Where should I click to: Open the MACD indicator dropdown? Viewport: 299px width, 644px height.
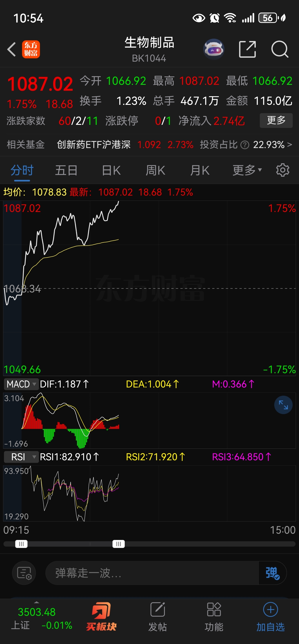coord(21,384)
